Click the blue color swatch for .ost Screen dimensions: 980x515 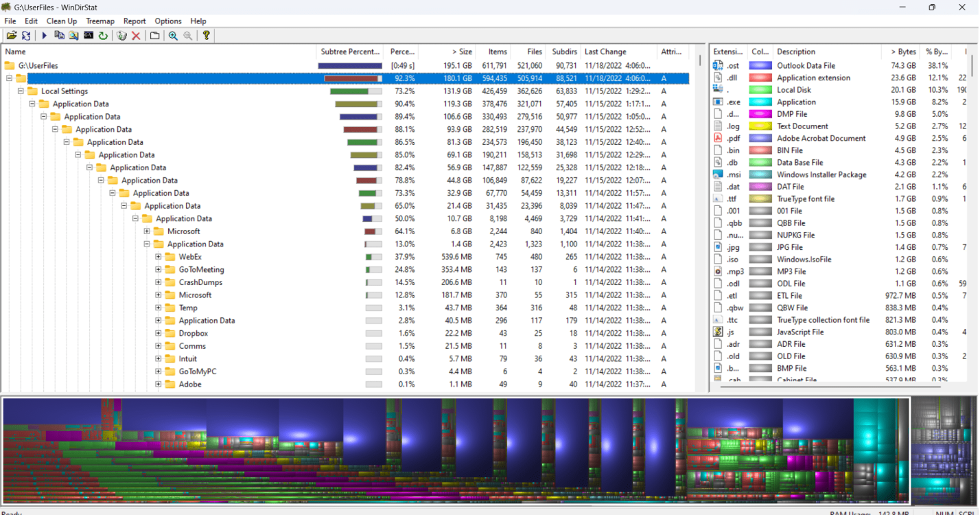(760, 66)
